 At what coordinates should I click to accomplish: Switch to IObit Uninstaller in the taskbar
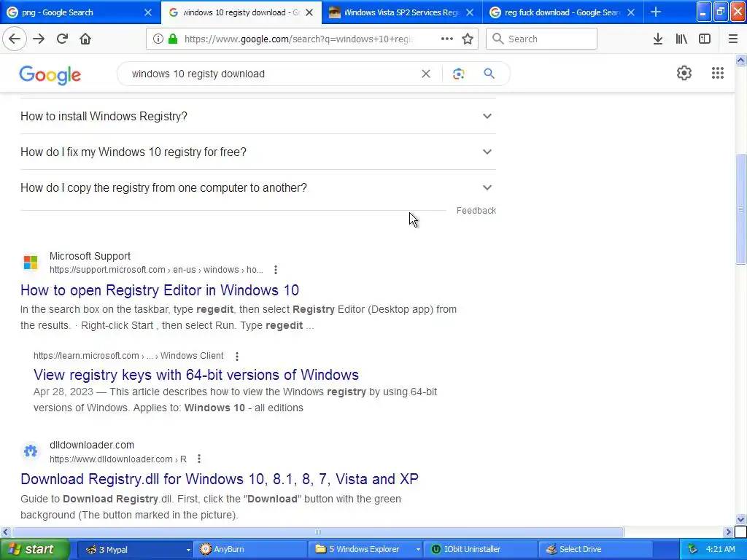pyautogui.click(x=481, y=550)
